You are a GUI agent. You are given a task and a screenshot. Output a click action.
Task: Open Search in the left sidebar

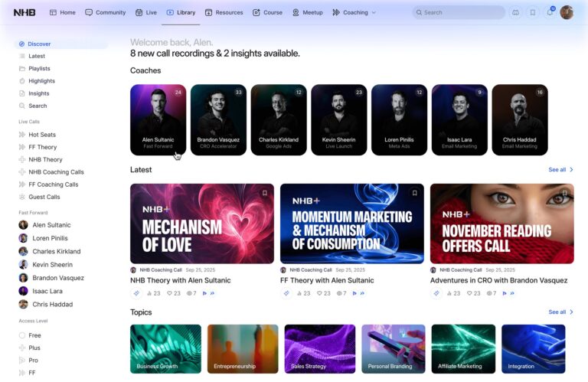tap(33, 106)
